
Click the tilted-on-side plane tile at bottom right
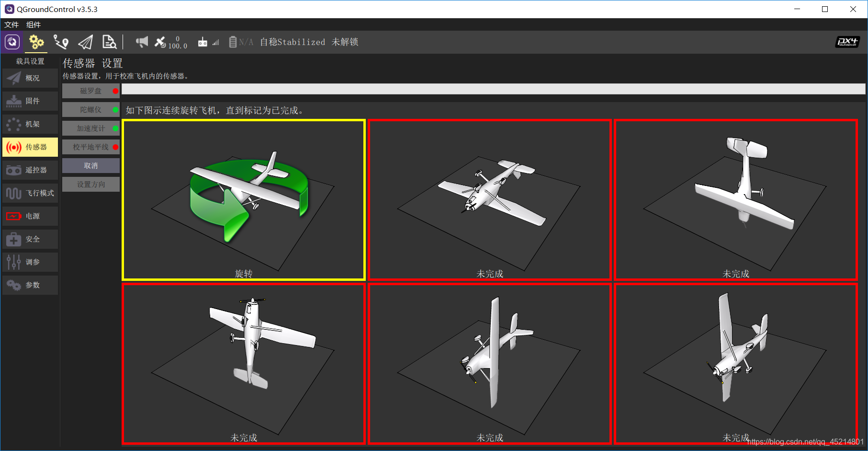pos(736,364)
